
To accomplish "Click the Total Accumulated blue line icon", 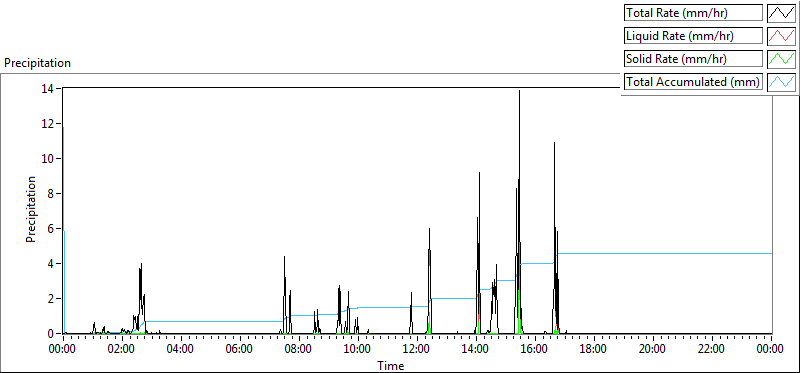I will click(x=782, y=82).
